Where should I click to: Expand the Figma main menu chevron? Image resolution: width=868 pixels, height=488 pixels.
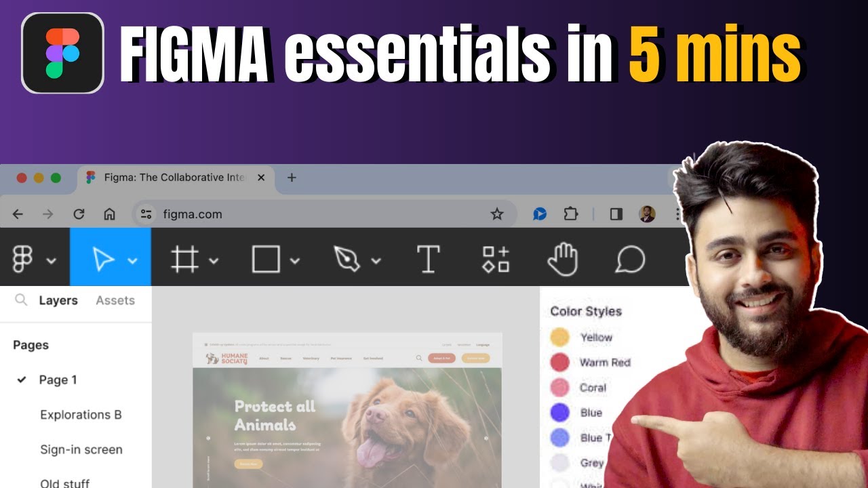50,260
